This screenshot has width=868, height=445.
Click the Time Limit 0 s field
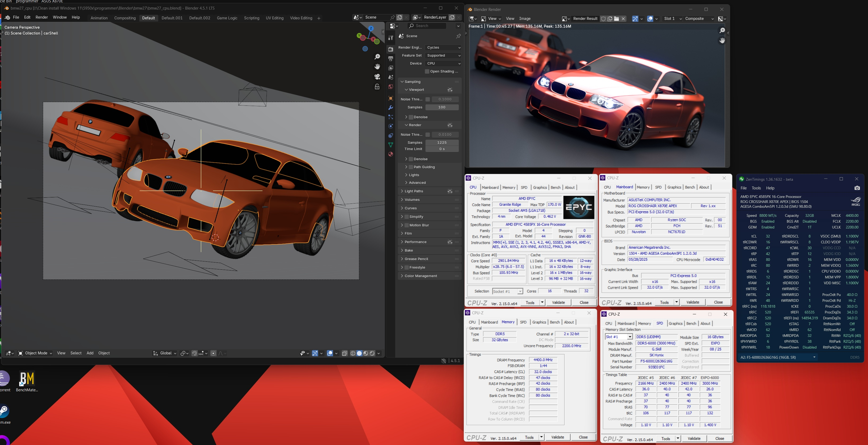click(x=442, y=149)
